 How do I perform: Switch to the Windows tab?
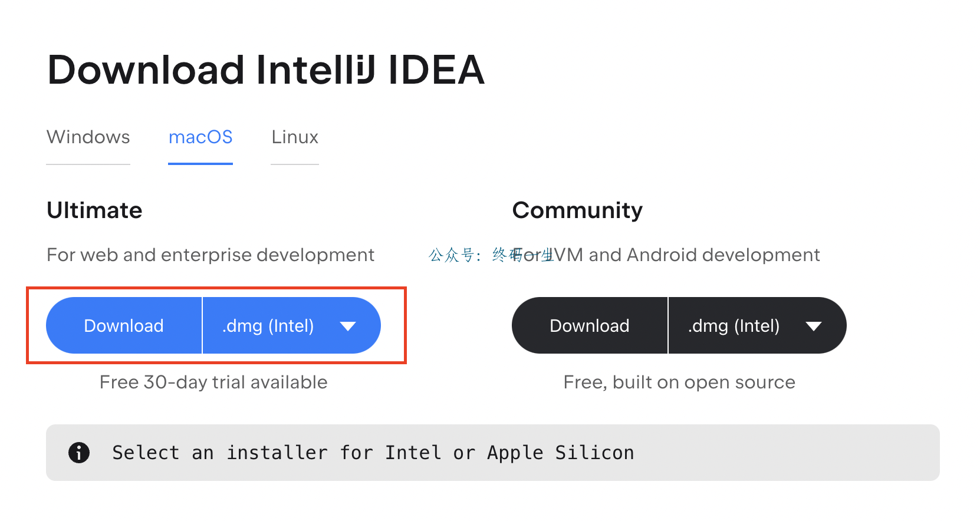click(88, 137)
